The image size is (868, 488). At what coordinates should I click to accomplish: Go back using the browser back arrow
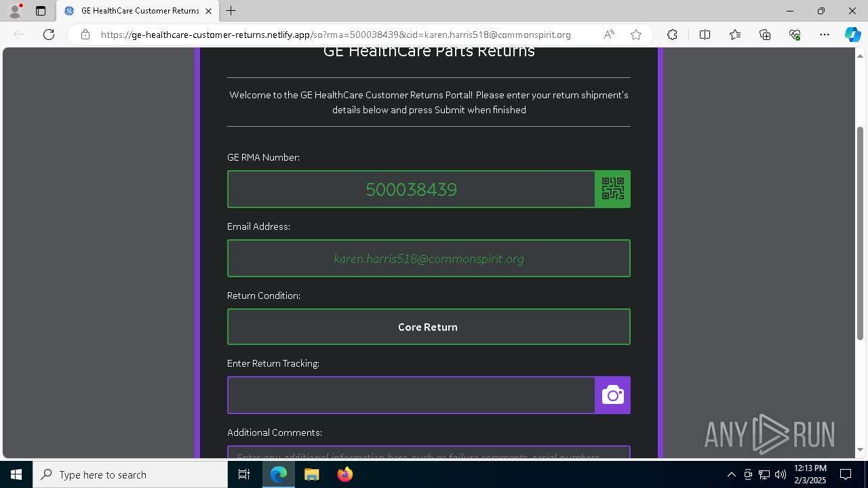(19, 35)
